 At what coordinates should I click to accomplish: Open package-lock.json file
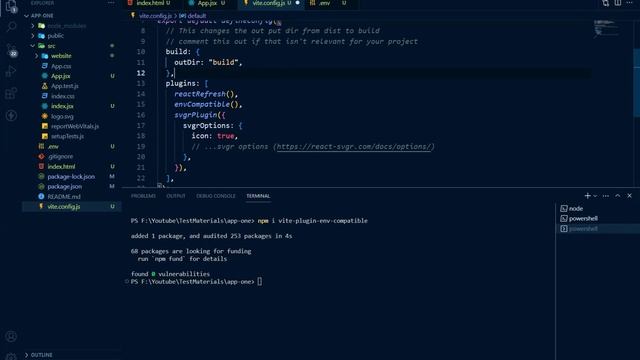tap(71, 177)
